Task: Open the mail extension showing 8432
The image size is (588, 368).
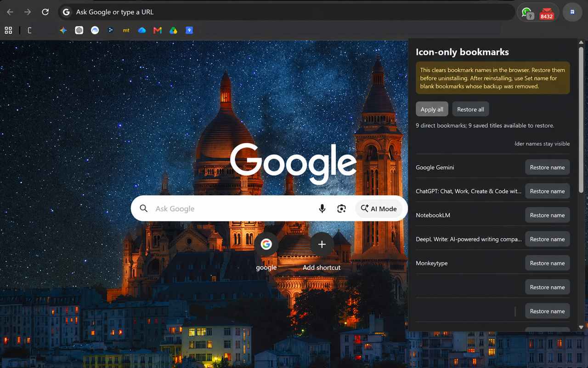Action: (x=546, y=13)
